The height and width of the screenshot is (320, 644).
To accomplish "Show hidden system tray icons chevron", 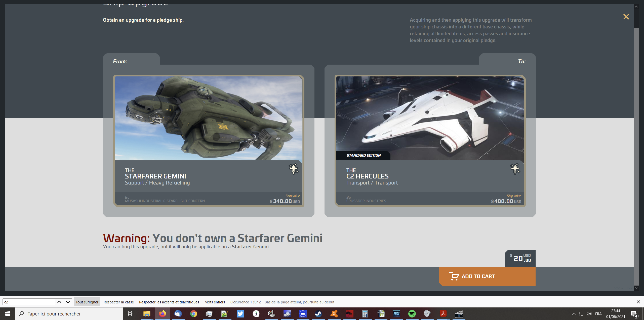I will click(x=574, y=314).
